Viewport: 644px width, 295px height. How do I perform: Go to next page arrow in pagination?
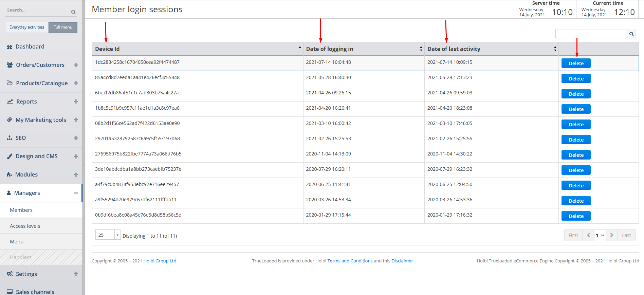[x=611, y=235]
